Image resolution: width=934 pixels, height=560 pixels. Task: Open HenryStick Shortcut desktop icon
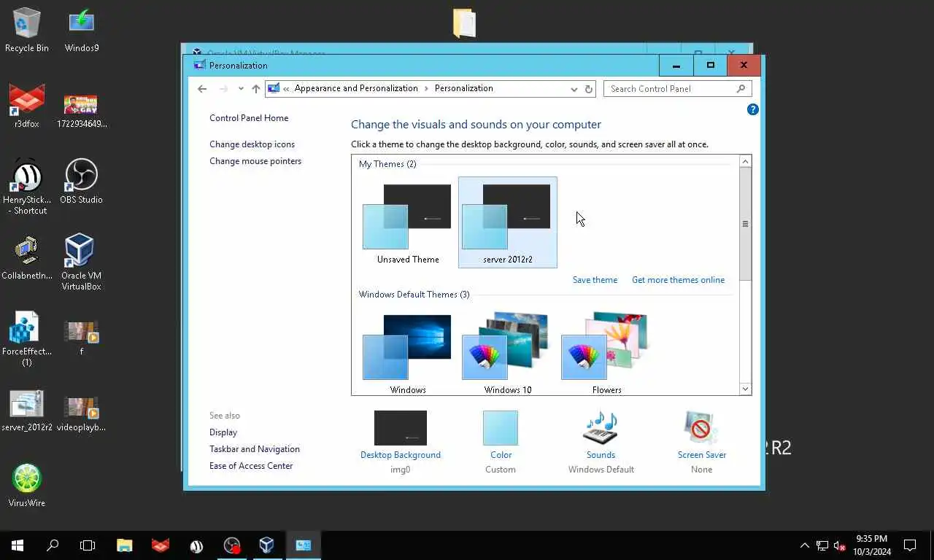click(27, 187)
